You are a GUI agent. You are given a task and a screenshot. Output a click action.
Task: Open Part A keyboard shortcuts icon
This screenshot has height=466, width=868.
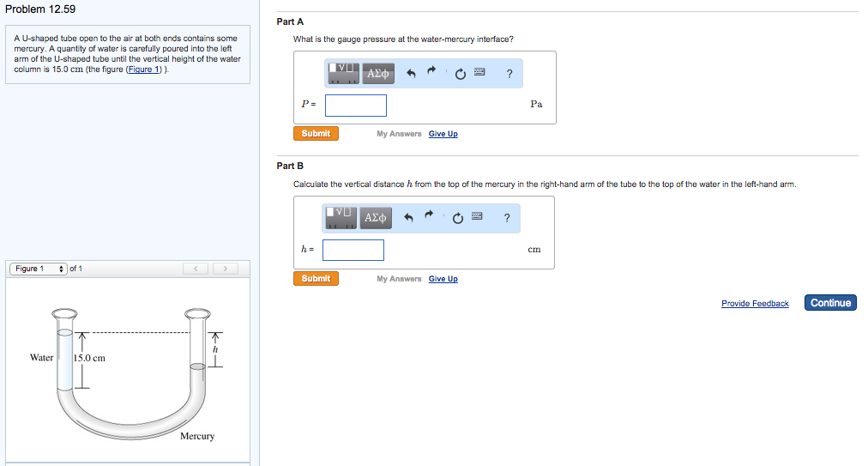pos(480,73)
